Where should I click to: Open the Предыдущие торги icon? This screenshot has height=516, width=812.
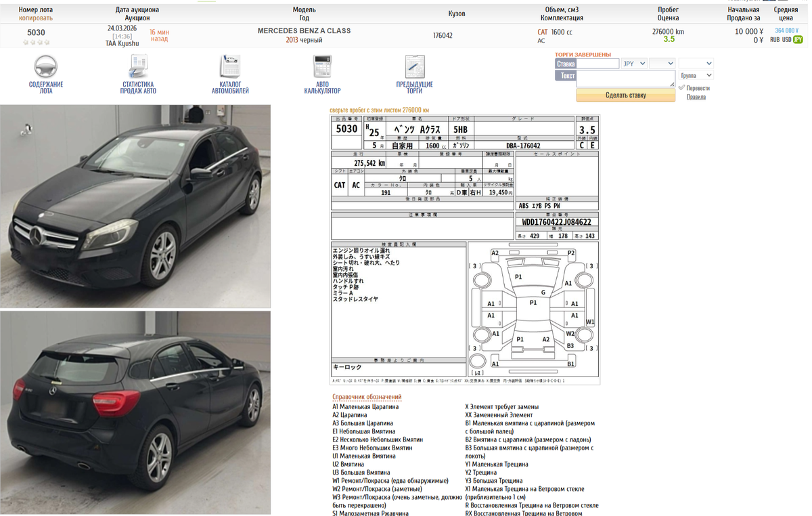(414, 66)
